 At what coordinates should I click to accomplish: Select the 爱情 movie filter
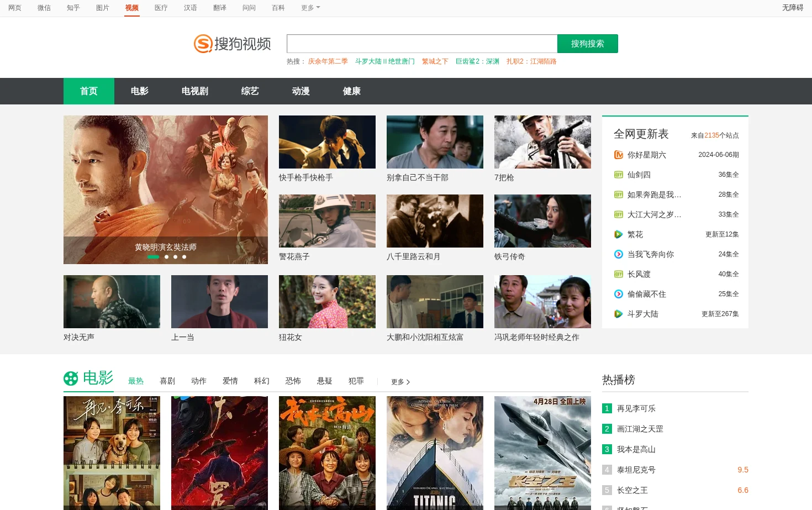coord(230,381)
